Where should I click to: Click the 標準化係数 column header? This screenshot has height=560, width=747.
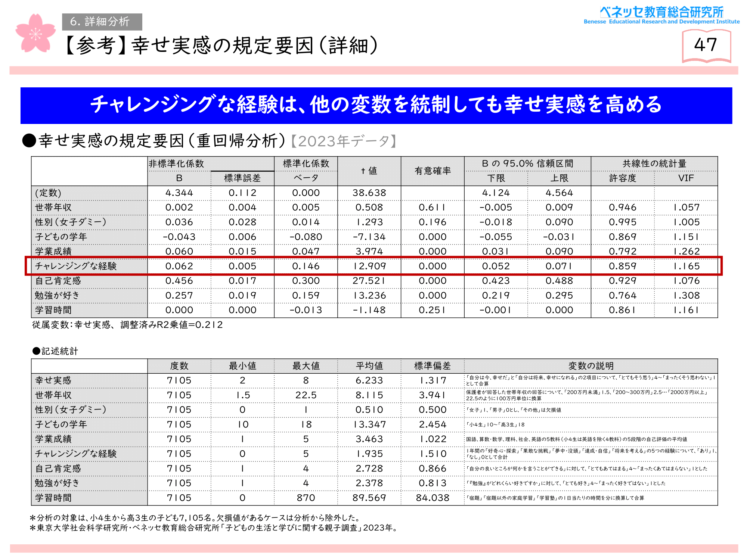306,164
